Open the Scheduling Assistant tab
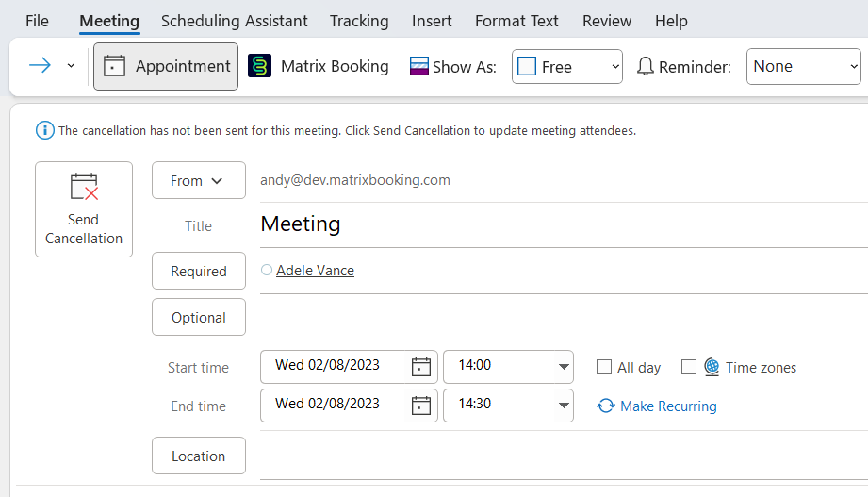Viewport: 868px width, 497px height. pos(234,21)
